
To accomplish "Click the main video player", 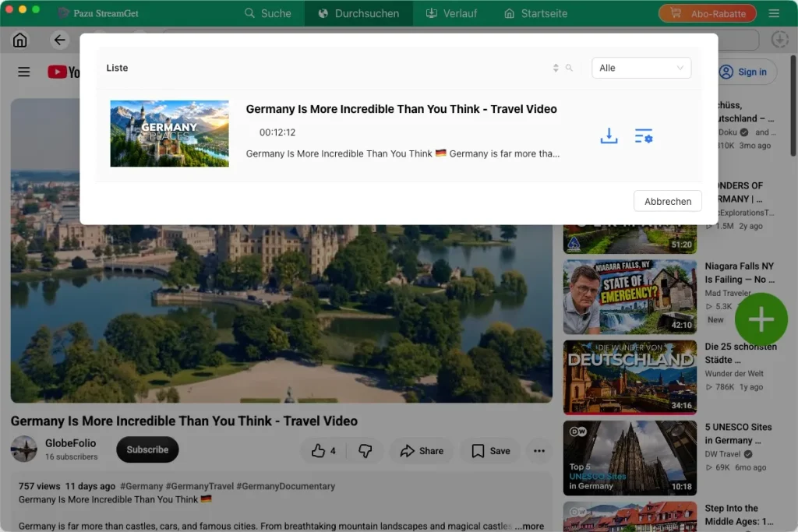I will pyautogui.click(x=281, y=314).
